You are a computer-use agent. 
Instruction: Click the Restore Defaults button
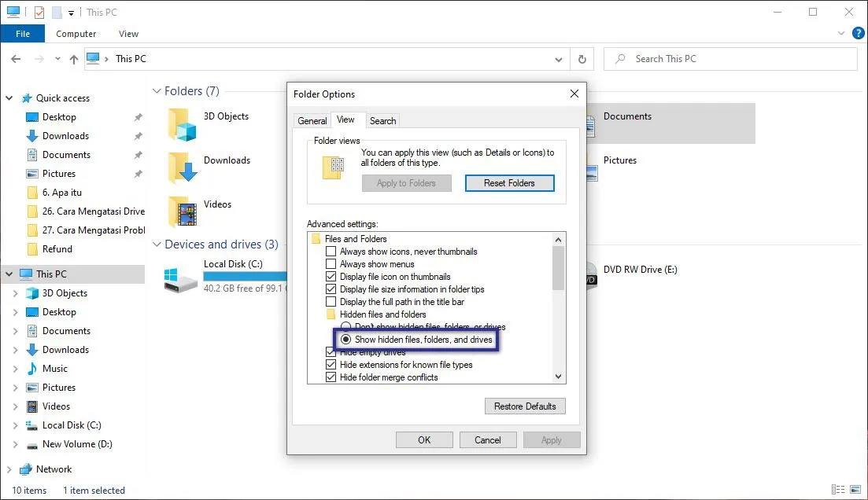click(525, 406)
